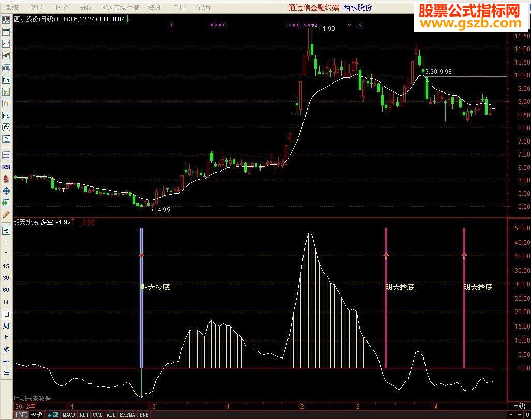
Task: Click the minus zoom-out button
Action: [519, 415]
